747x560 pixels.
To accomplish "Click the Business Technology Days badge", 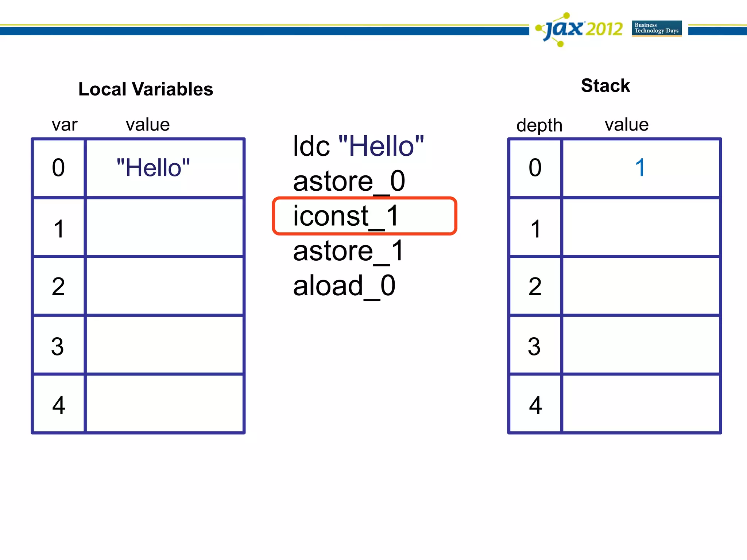I will tap(657, 28).
